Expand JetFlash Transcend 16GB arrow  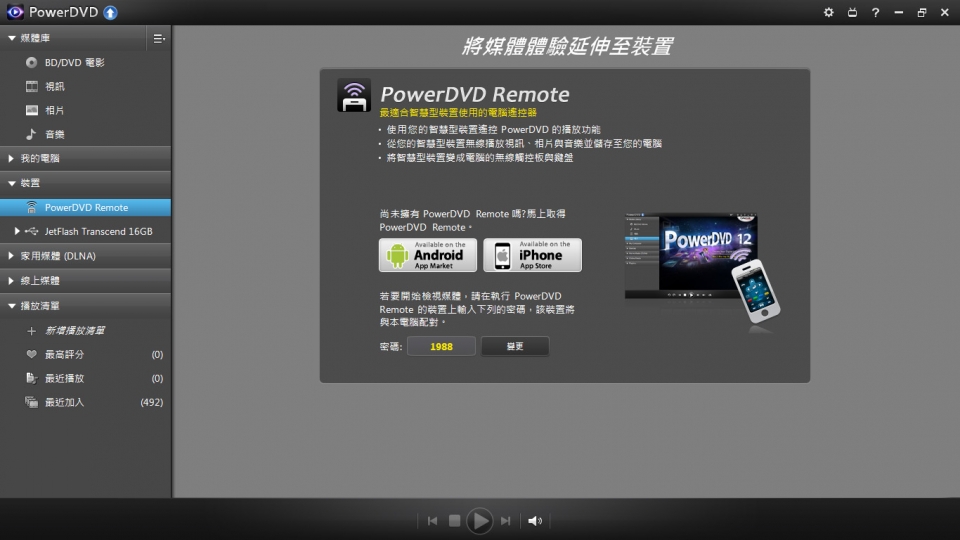[17, 231]
